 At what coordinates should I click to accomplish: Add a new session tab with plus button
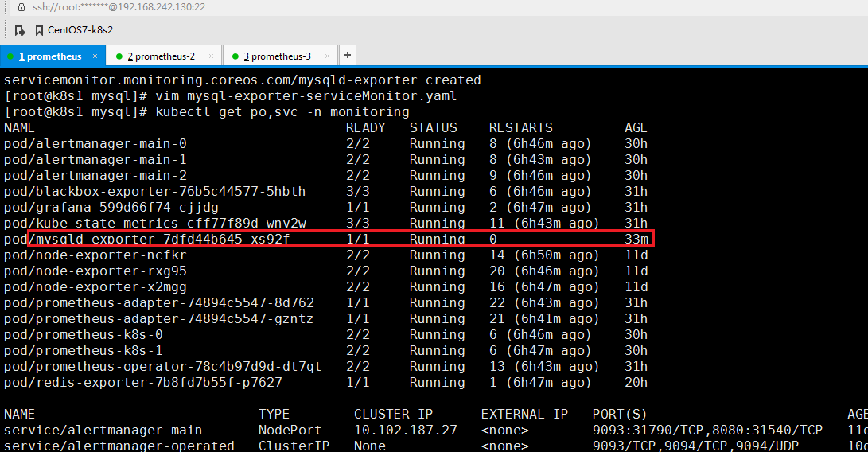[x=347, y=55]
